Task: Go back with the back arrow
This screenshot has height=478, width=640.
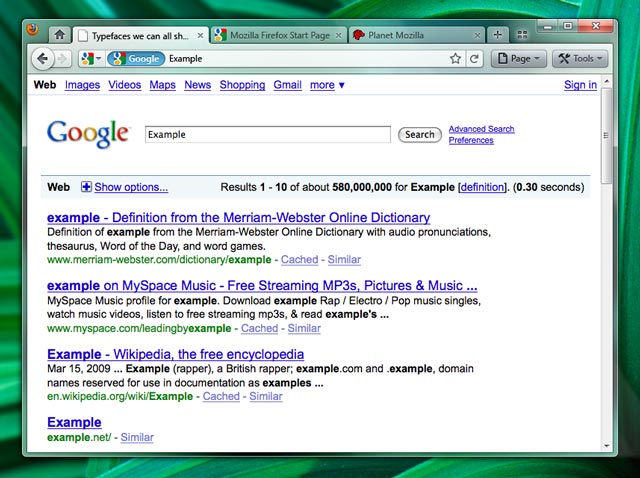Action: click(x=42, y=59)
